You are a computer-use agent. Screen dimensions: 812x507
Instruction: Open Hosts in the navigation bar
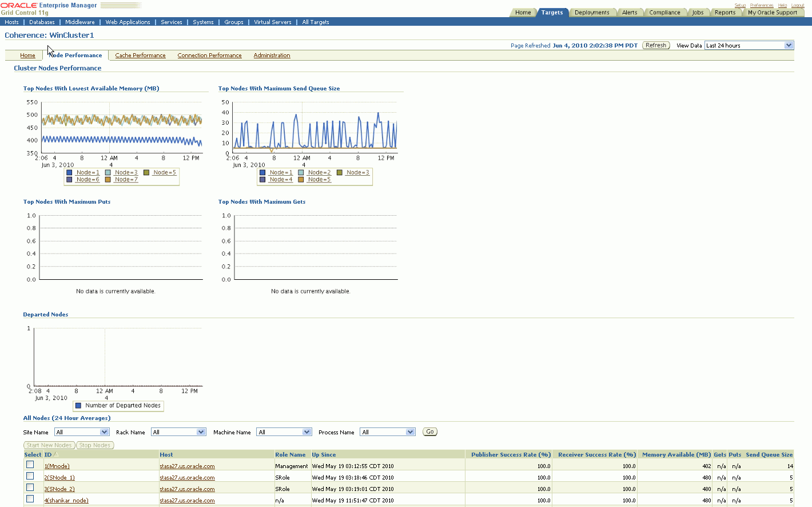11,22
